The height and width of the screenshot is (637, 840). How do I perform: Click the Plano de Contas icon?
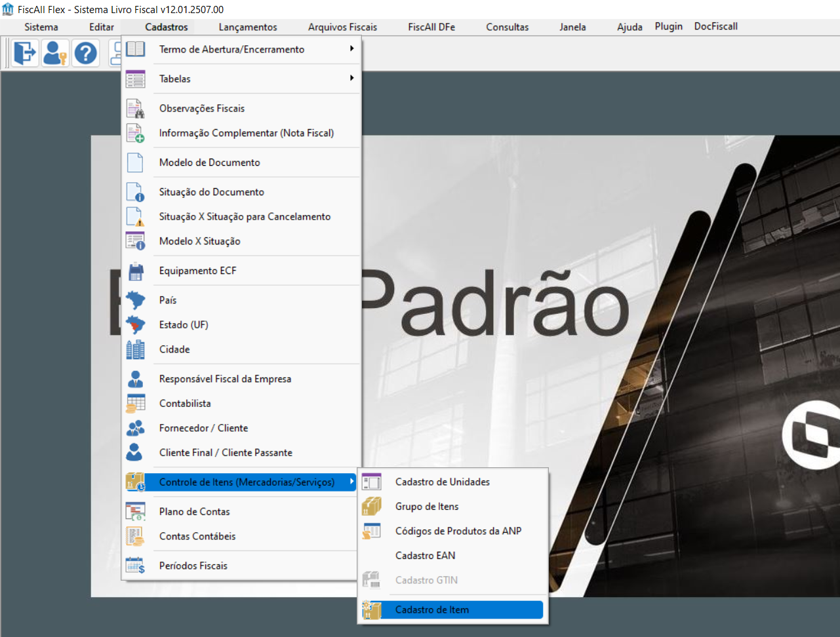click(x=135, y=512)
